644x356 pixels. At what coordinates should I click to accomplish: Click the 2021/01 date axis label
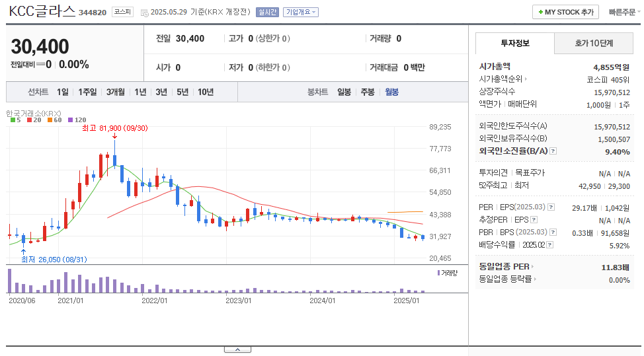coord(70,301)
